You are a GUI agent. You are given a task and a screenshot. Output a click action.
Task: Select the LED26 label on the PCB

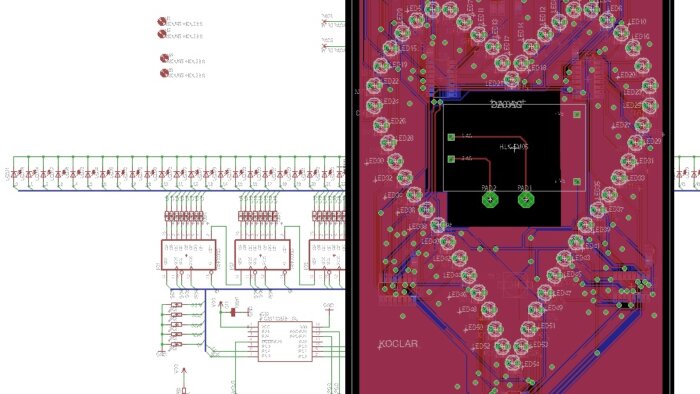pos(397,121)
